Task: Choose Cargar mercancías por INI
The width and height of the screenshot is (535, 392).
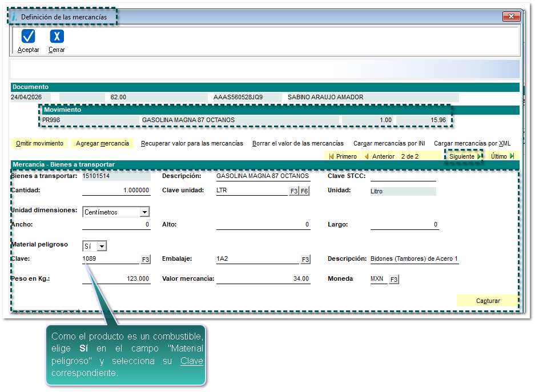Action: [x=389, y=144]
